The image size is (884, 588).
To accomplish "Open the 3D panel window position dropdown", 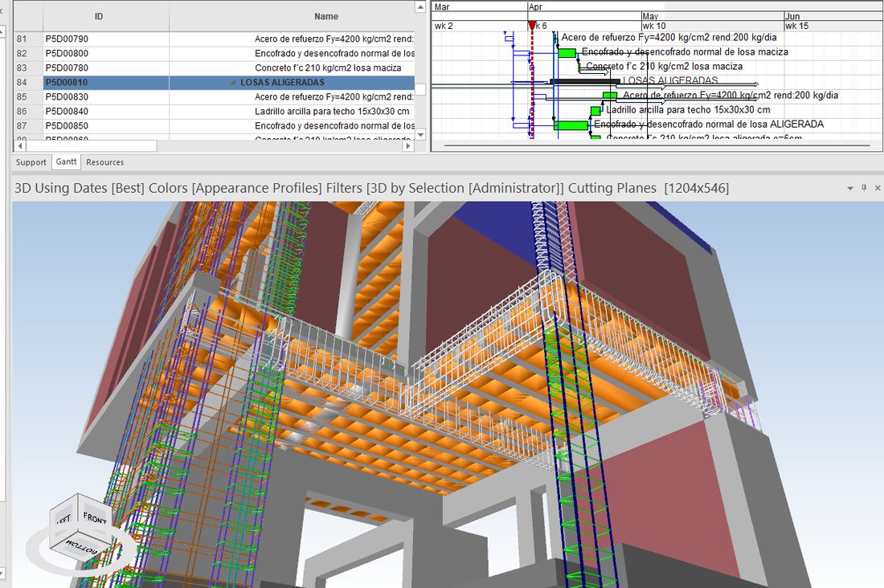I will point(850,188).
